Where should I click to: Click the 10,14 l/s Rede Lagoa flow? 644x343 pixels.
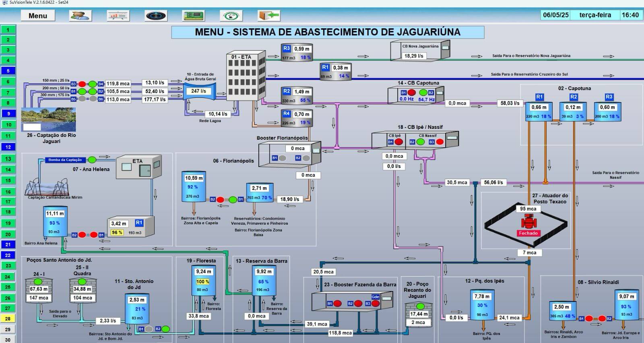coord(218,114)
